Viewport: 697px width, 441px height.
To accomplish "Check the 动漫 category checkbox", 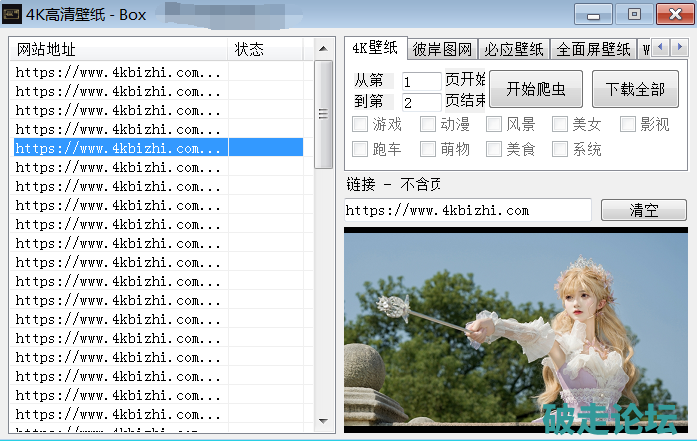I will tap(428, 125).
